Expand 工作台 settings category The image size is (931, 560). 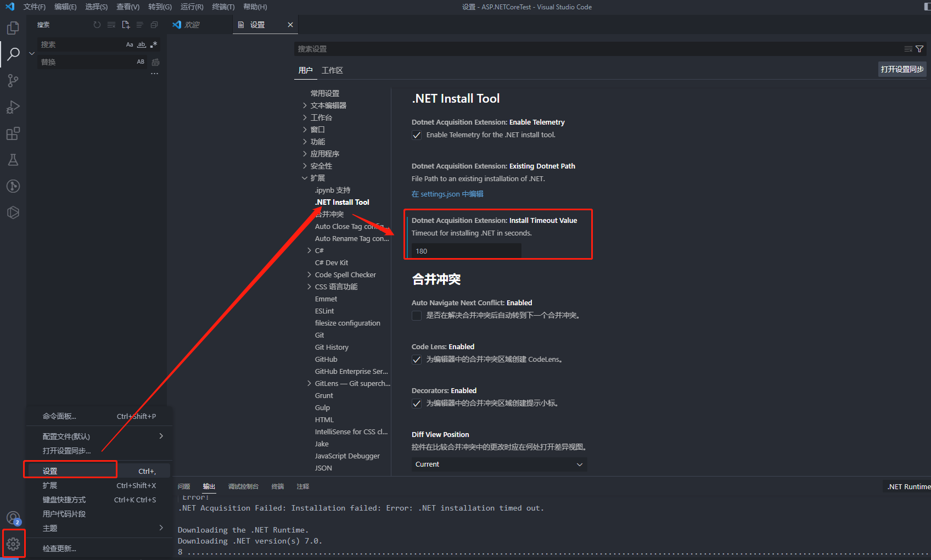click(305, 117)
